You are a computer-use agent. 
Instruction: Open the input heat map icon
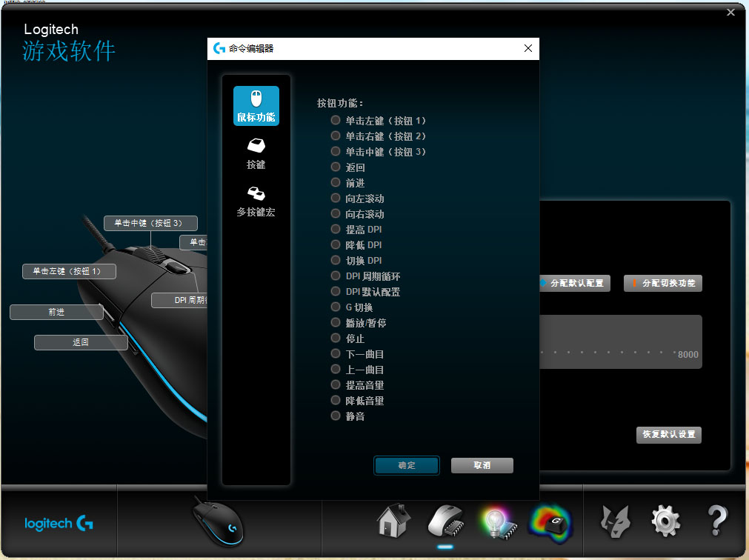550,524
